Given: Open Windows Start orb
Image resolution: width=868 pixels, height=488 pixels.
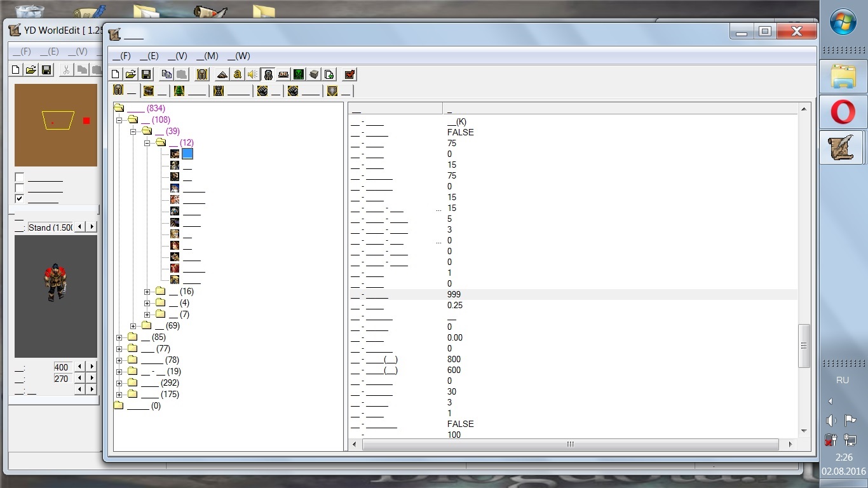Looking at the screenshot, I should [x=843, y=22].
